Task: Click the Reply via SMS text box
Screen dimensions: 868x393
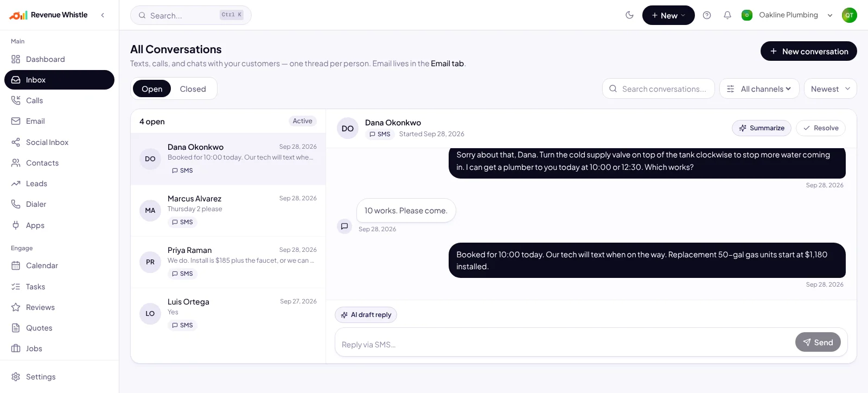Action: (564, 344)
